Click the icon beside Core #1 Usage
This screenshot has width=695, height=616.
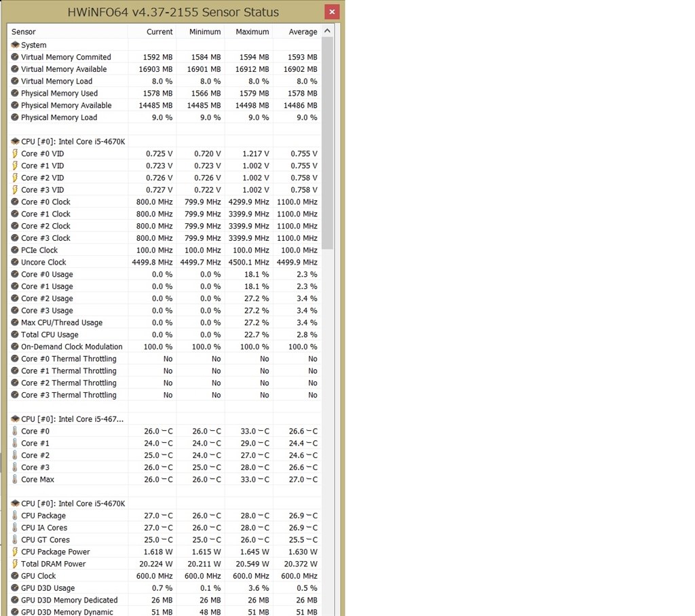[15, 286]
